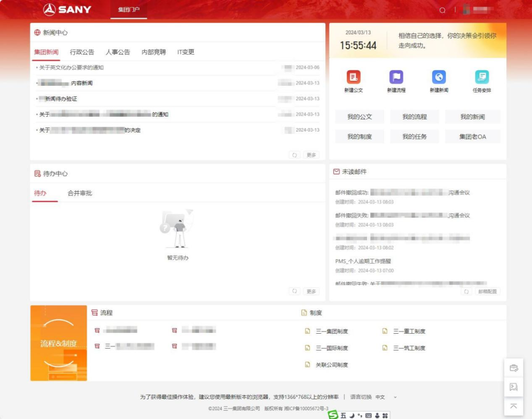This screenshot has width=532, height=419.
Task: Click the Sogou input method S icon
Action: [333, 415]
